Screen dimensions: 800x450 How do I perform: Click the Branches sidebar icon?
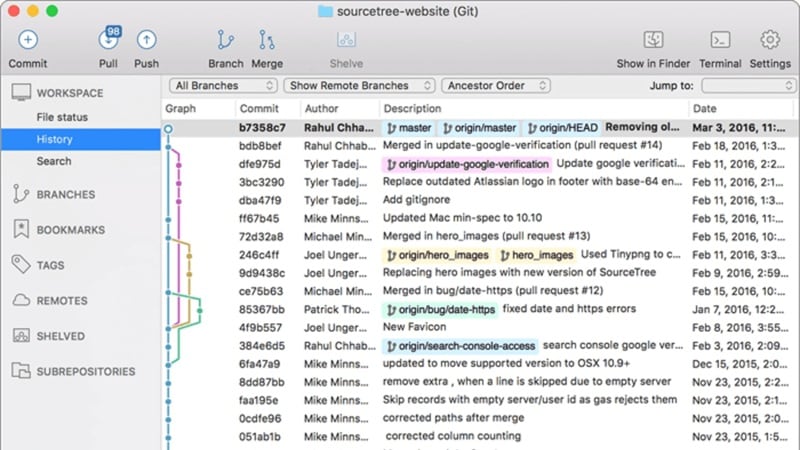20,194
